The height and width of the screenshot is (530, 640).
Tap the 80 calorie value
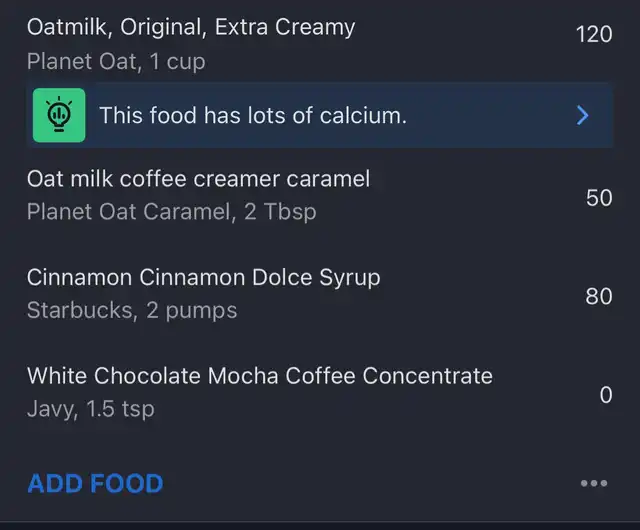click(599, 296)
